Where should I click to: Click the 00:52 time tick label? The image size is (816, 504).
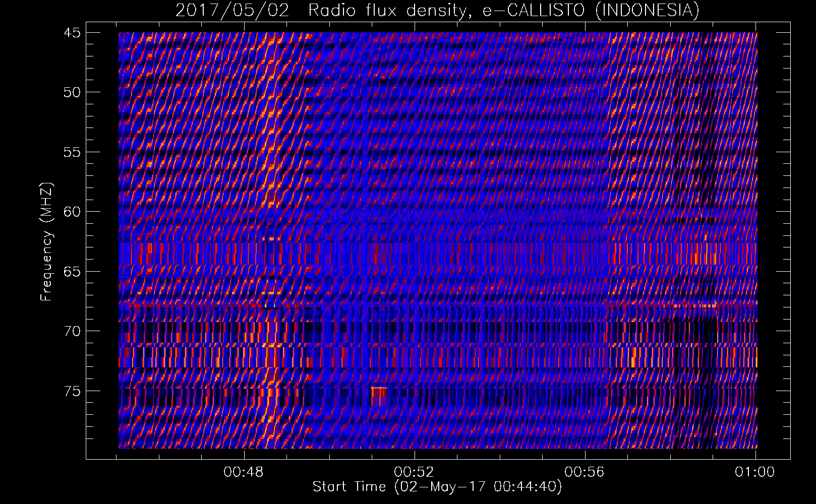tap(415, 472)
